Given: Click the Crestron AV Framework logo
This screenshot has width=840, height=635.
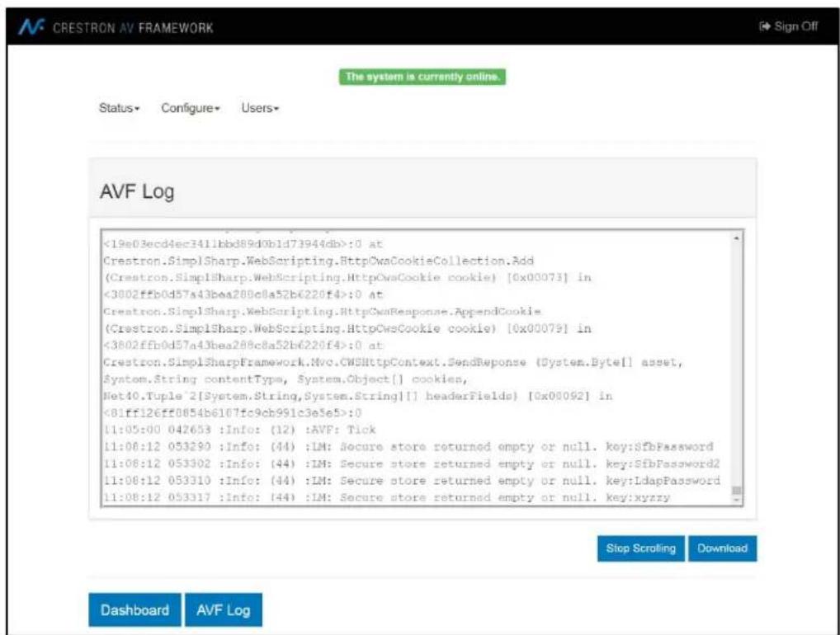Looking at the screenshot, I should pyautogui.click(x=116, y=26).
